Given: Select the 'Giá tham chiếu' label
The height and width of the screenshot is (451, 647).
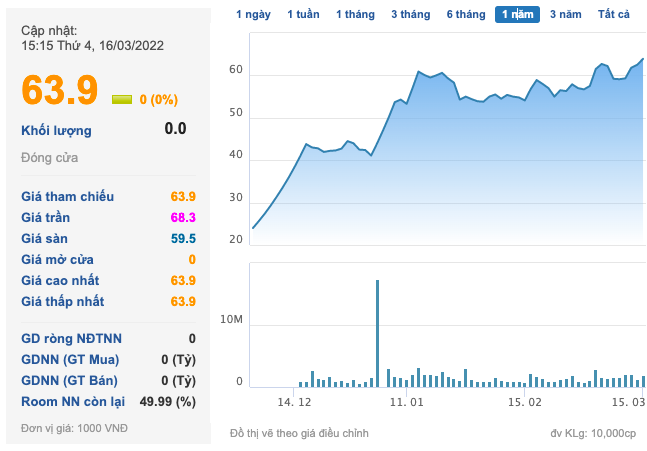Looking at the screenshot, I should click(x=68, y=196).
